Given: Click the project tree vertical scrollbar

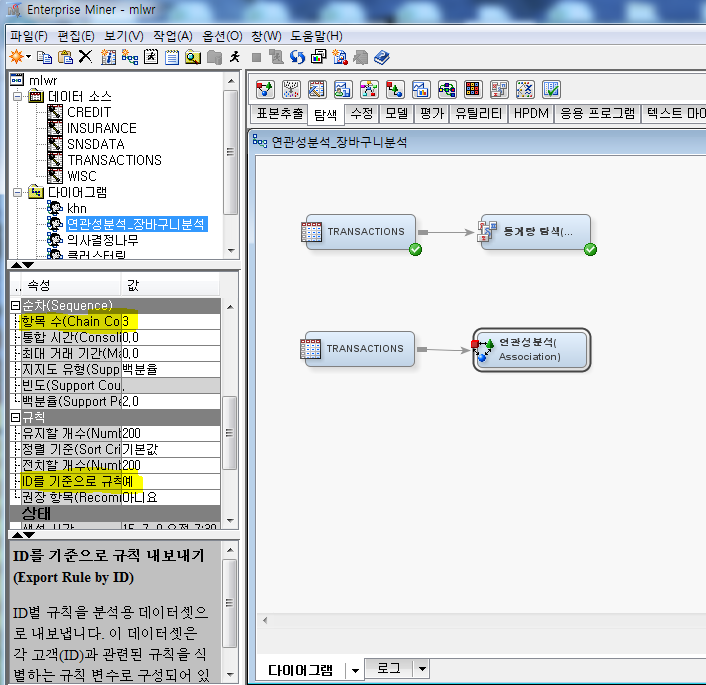Looking at the screenshot, I should pyautogui.click(x=231, y=152).
